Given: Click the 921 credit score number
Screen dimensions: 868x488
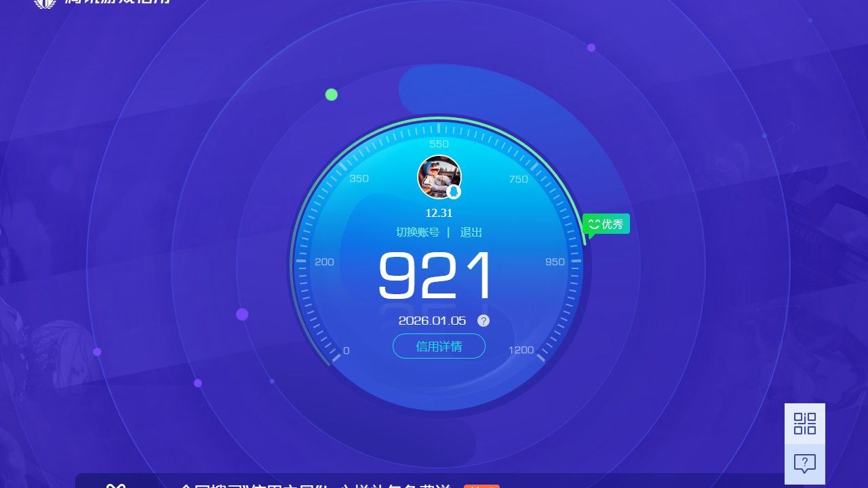Looking at the screenshot, I should [435, 276].
